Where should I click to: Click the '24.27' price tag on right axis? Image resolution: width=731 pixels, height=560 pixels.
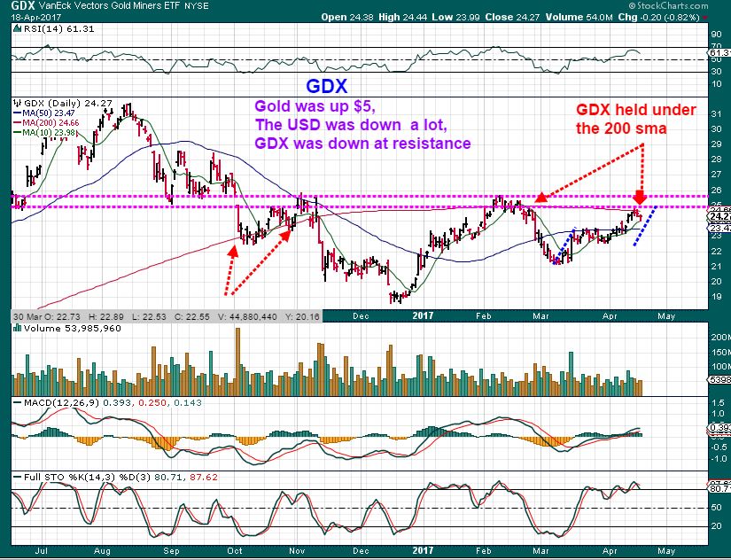pos(720,217)
